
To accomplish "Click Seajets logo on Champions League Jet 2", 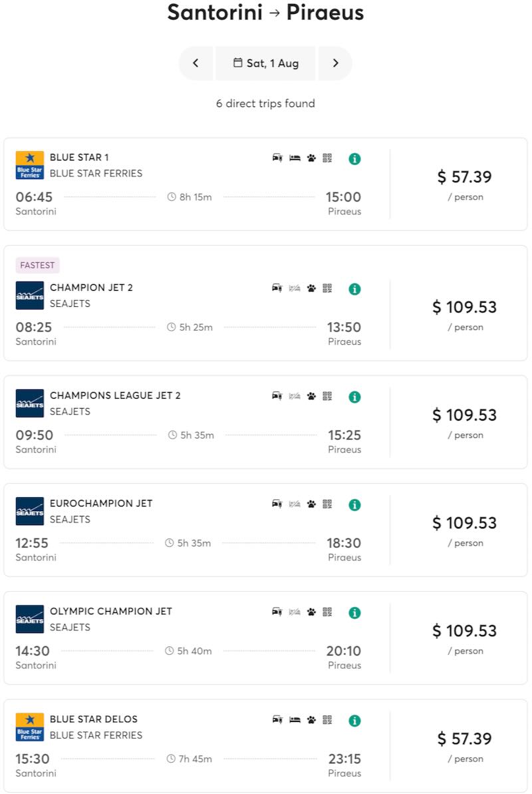I will pos(30,403).
